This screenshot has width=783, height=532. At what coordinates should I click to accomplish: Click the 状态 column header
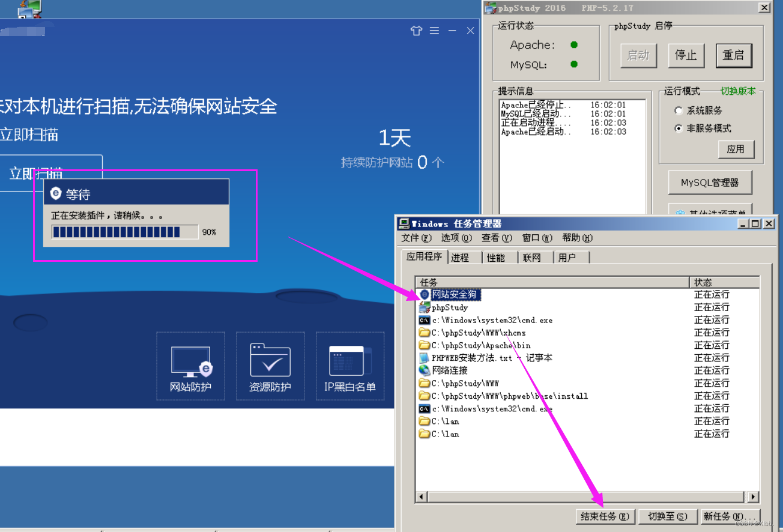725,282
